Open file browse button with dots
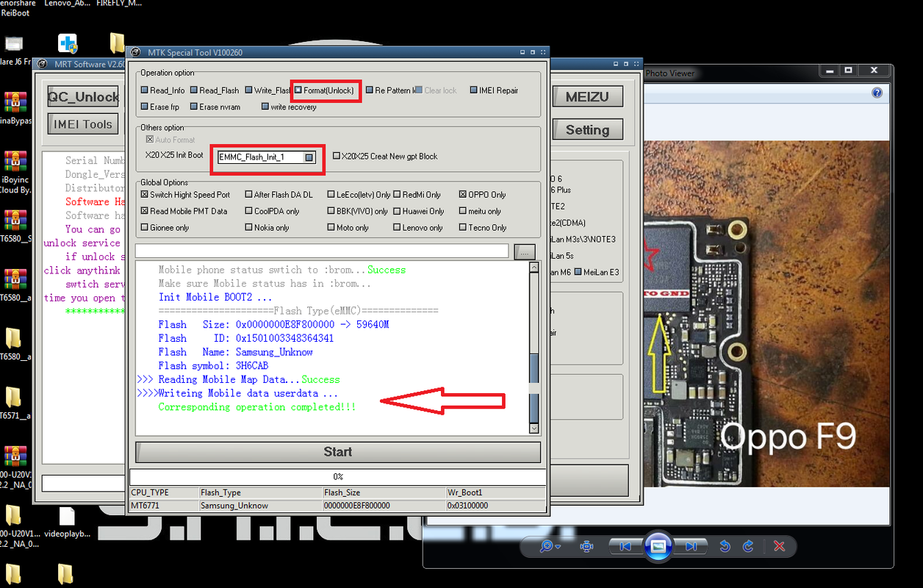 (525, 251)
